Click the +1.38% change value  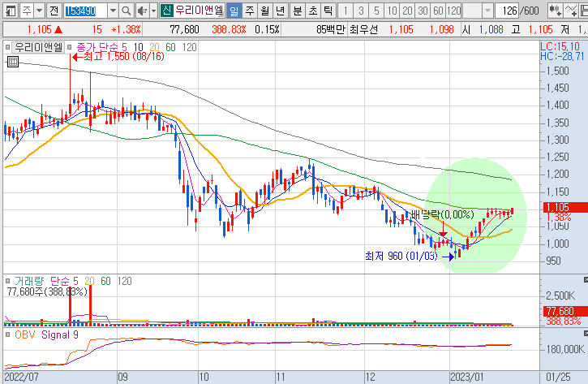point(127,30)
